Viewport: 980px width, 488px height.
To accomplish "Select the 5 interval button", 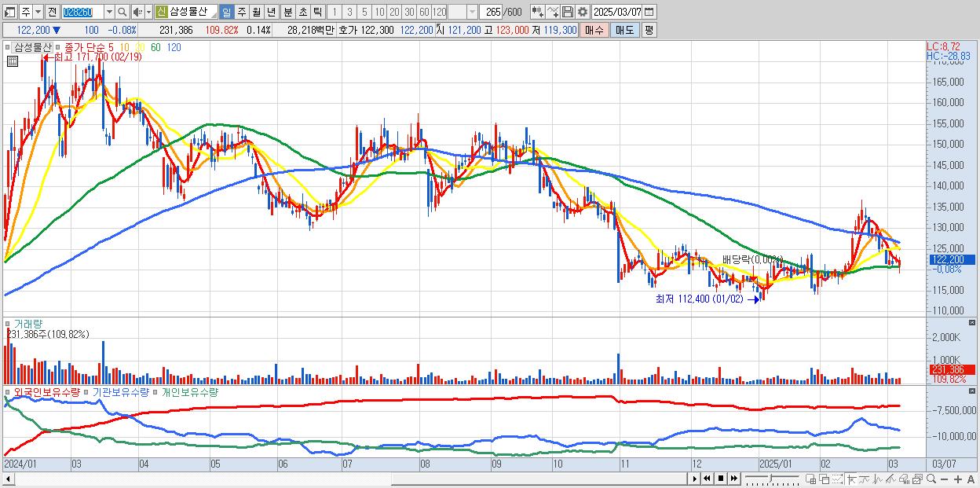I will coord(364,13).
